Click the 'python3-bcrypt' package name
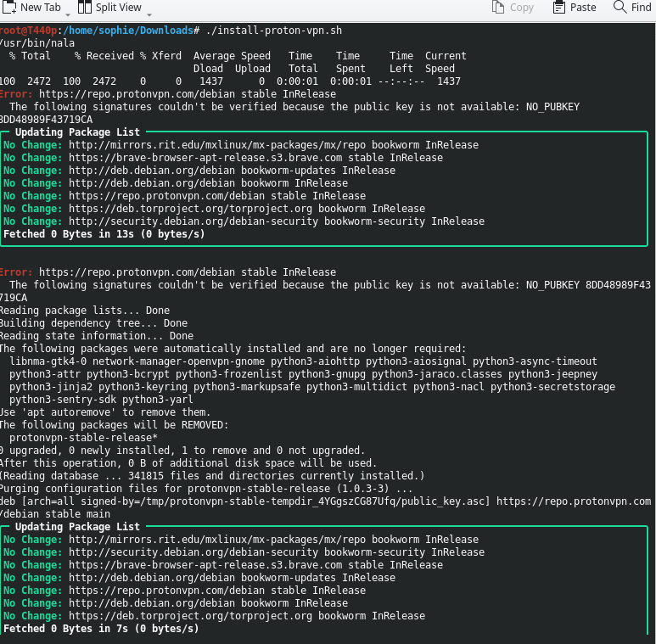 pyautogui.click(x=128, y=374)
